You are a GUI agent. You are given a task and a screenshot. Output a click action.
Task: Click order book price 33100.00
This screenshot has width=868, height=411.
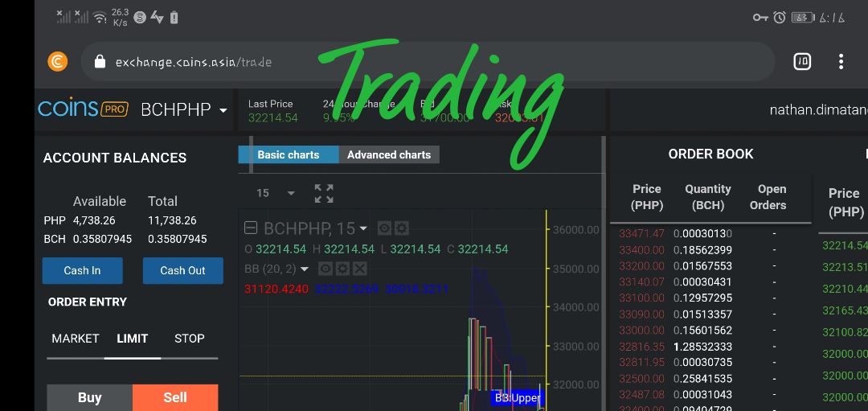tap(641, 298)
